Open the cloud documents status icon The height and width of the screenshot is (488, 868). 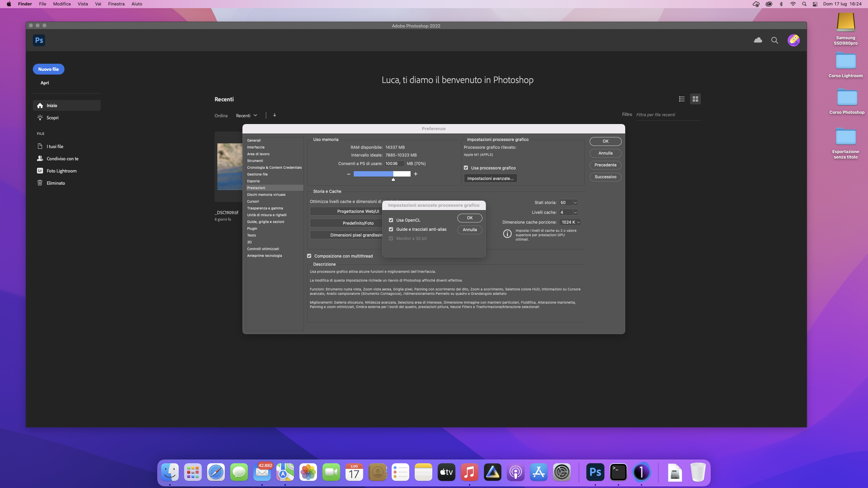coord(758,40)
